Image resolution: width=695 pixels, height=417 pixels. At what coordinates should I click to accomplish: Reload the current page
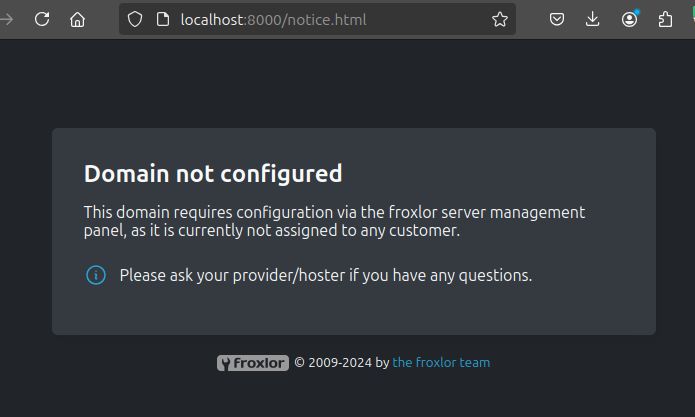tap(42, 19)
